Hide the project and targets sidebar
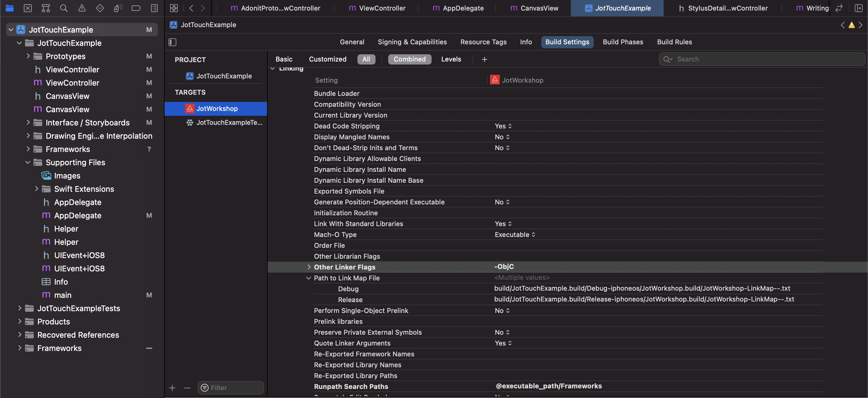 [x=172, y=42]
